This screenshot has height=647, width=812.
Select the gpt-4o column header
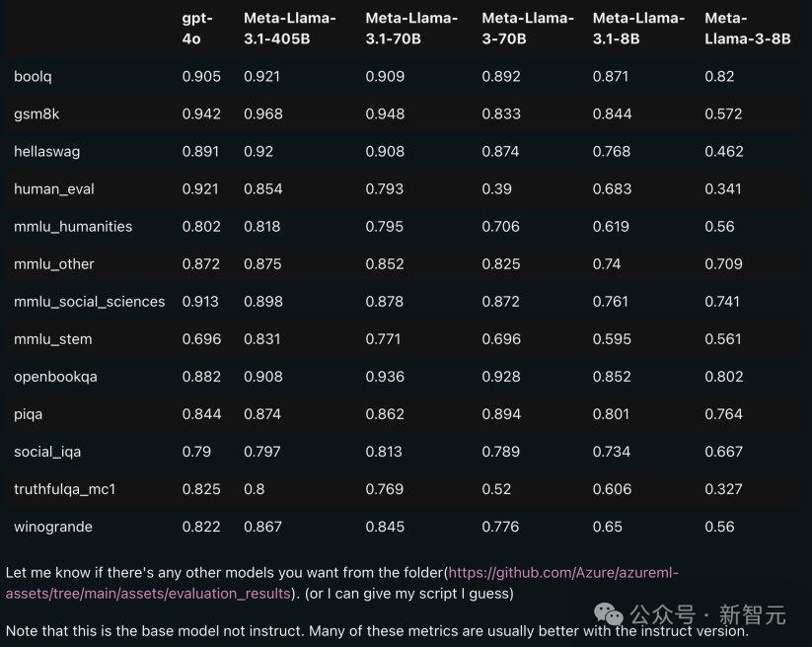pyautogui.click(x=197, y=29)
